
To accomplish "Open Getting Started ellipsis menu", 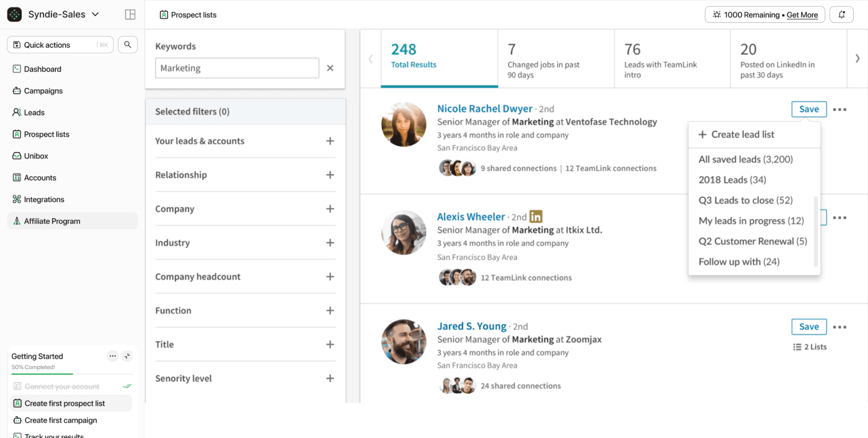I will pos(112,356).
